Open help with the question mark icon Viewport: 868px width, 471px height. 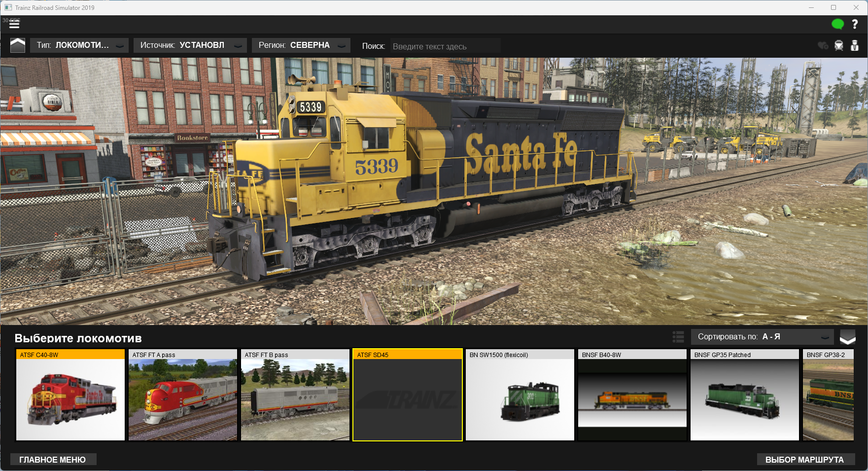855,24
